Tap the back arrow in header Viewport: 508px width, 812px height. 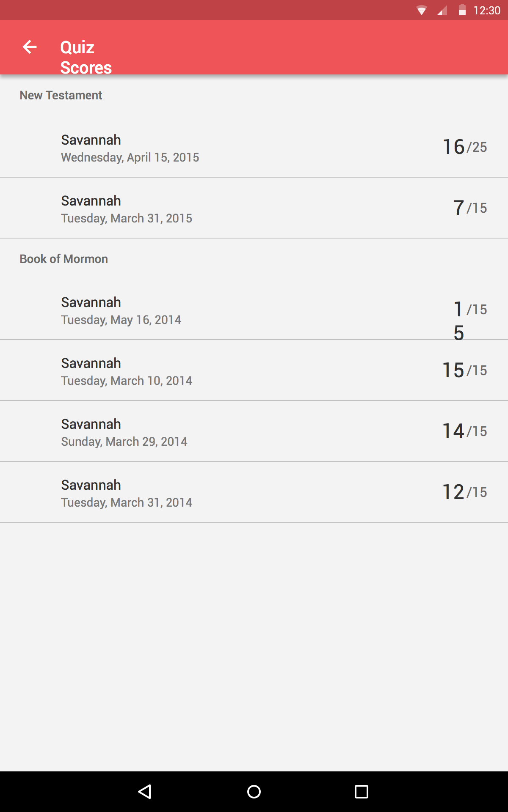coord(30,47)
